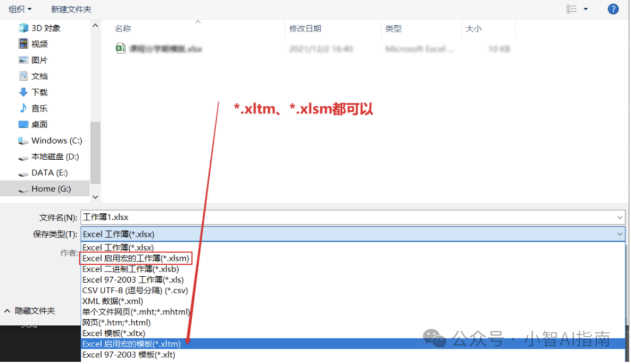Open 图片 in the navigation pane
The height and width of the screenshot is (364, 631).
40,60
